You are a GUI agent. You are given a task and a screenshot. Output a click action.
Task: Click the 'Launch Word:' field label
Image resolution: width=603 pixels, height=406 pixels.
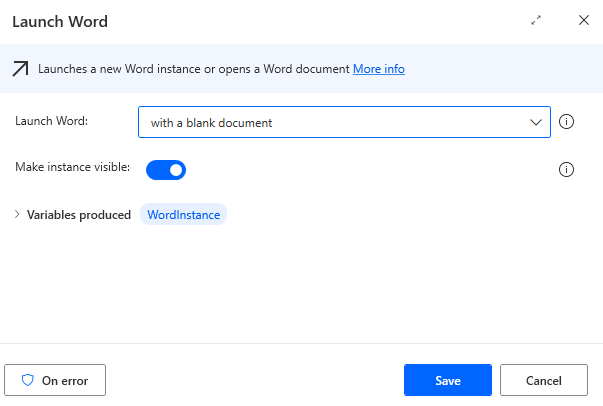52,121
